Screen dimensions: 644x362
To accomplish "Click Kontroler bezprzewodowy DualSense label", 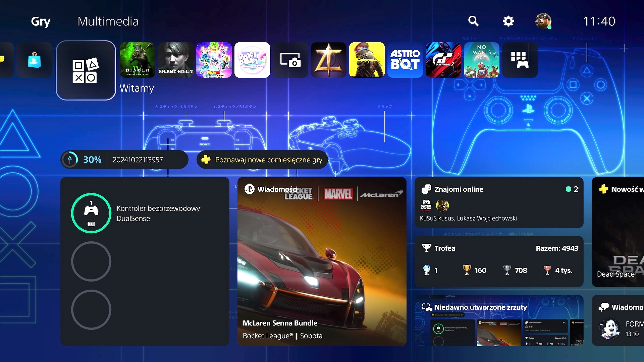I will [158, 214].
